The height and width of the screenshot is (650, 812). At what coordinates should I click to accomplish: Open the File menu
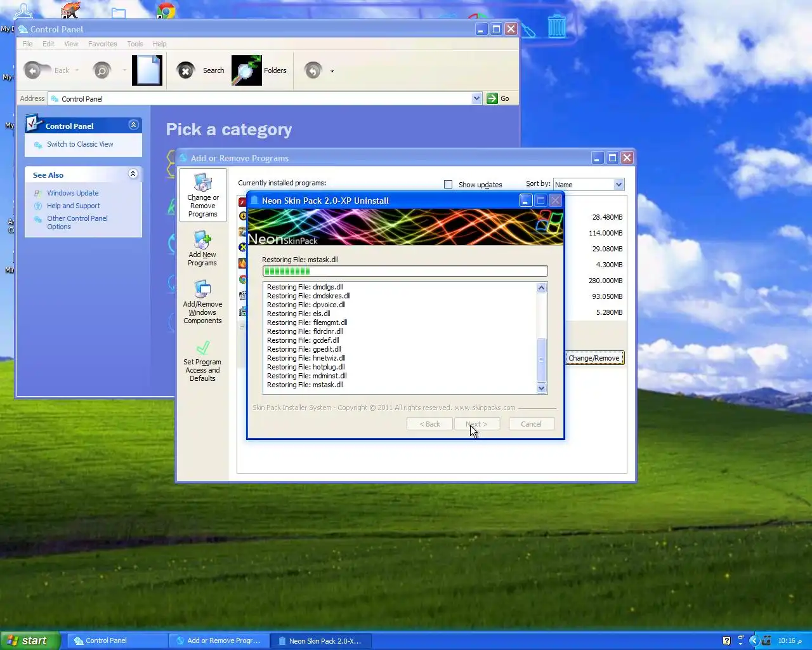click(x=27, y=44)
